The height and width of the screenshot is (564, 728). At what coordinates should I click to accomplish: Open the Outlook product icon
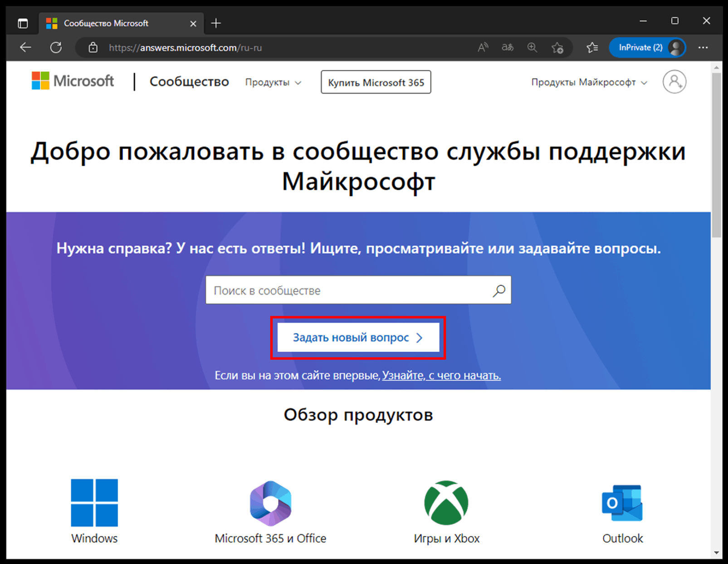622,503
